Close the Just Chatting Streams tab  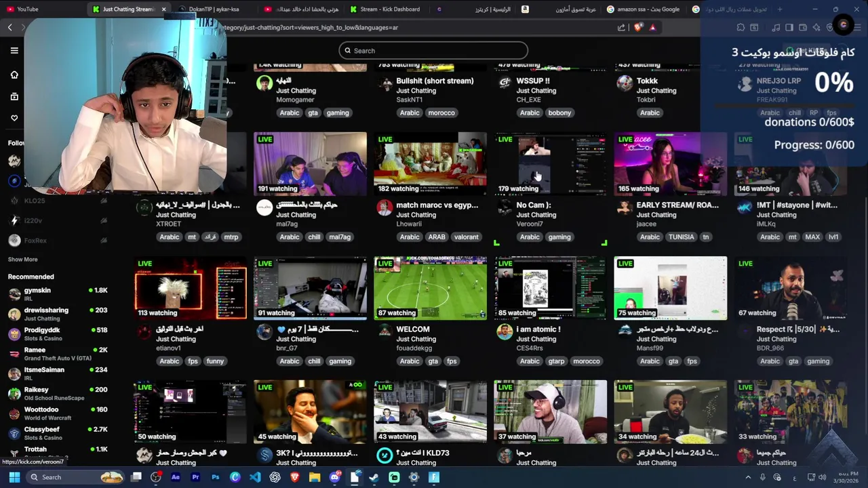coord(163,9)
